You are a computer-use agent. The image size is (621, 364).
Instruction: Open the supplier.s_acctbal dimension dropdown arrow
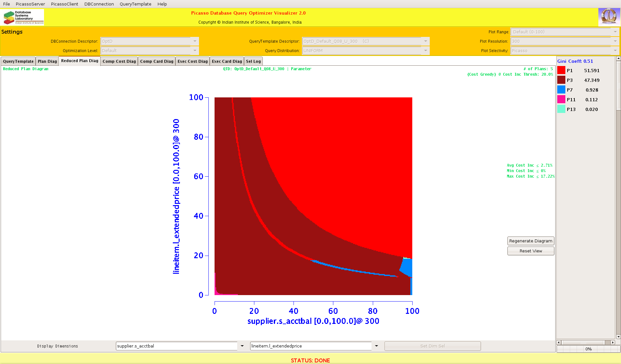tap(242, 346)
